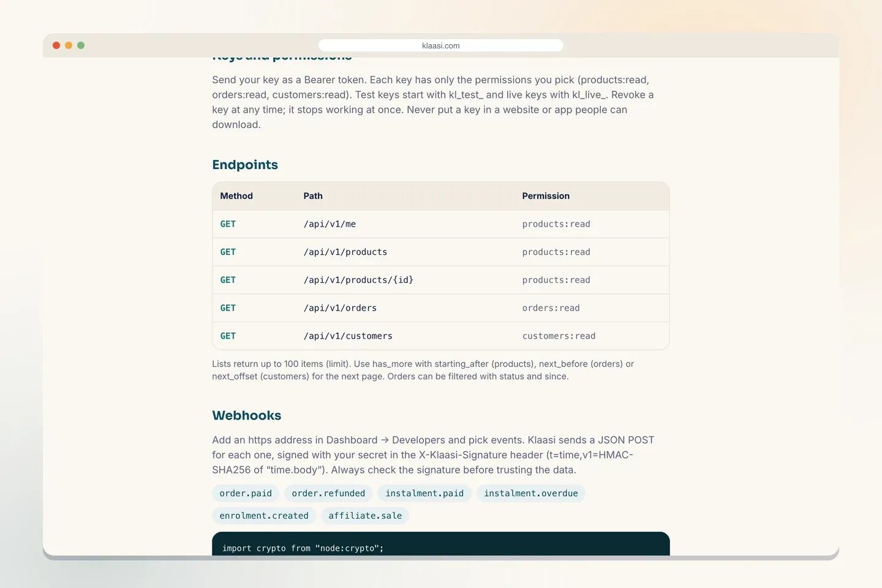
Task: Click the 'Add an https address in Dashboard' paragraph
Action: [x=433, y=455]
